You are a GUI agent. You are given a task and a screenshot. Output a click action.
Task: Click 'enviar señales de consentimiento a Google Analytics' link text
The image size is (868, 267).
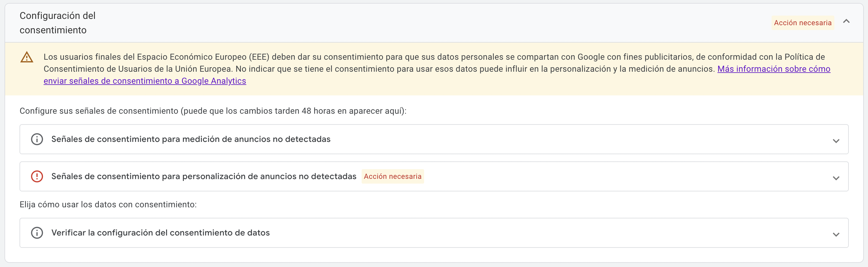(x=145, y=81)
